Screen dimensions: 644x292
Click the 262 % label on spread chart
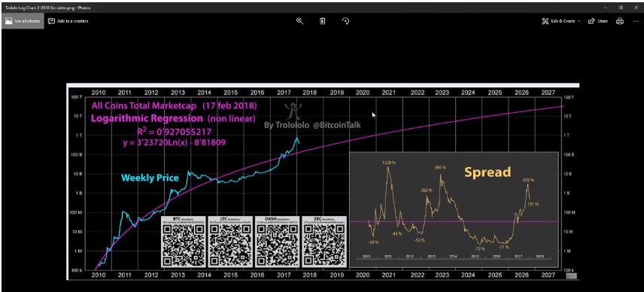pyautogui.click(x=426, y=190)
